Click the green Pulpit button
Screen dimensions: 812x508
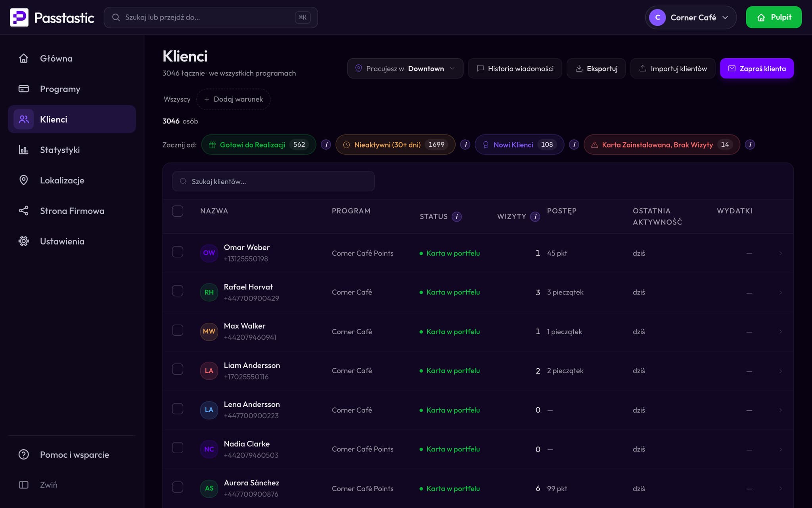click(x=774, y=17)
